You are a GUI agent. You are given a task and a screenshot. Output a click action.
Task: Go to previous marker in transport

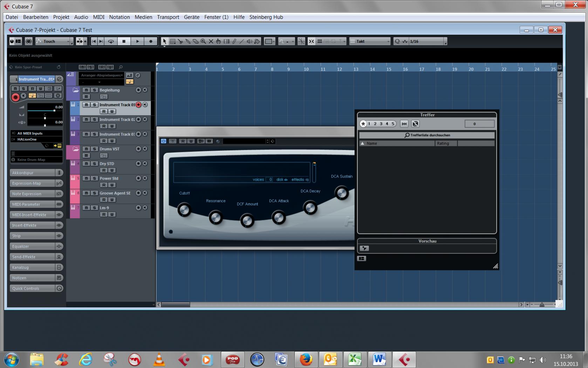(x=94, y=41)
